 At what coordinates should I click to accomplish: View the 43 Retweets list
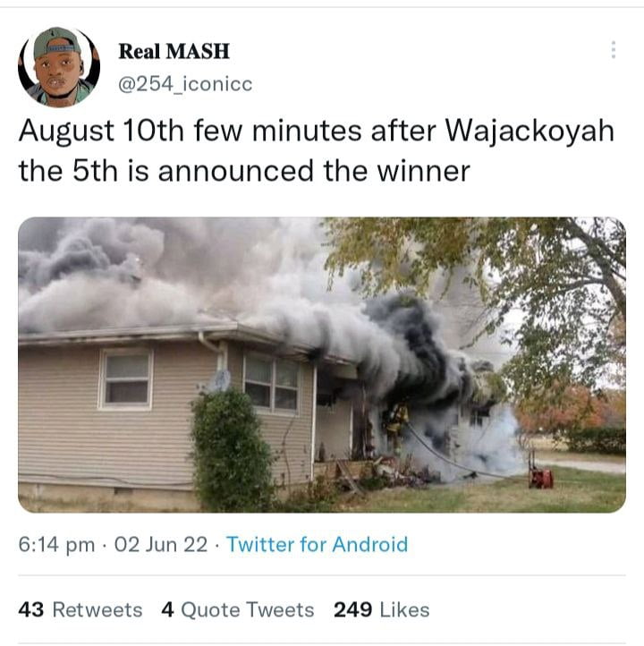coord(80,609)
